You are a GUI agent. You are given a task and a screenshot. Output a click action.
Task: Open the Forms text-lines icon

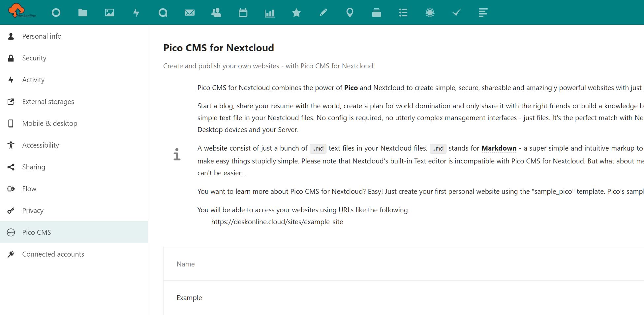coord(483,13)
